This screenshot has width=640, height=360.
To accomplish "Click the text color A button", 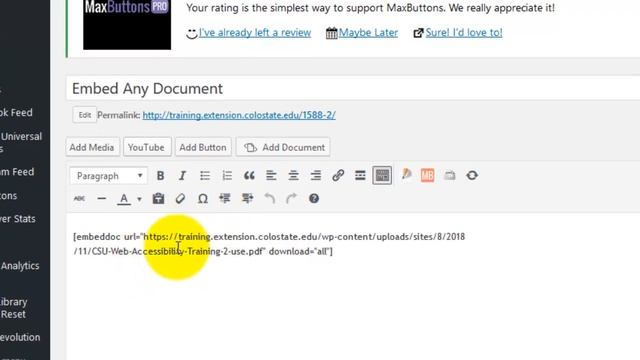I will pos(124,199).
